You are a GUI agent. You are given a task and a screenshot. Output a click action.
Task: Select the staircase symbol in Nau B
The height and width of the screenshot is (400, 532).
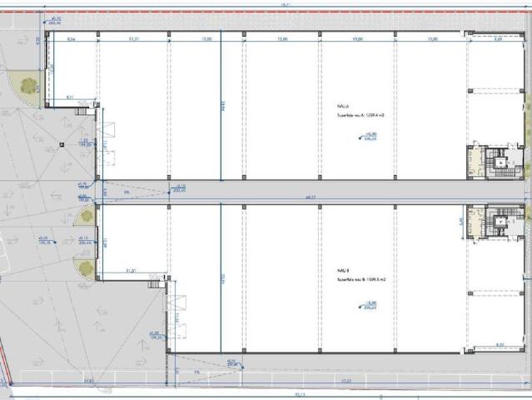coord(499,222)
